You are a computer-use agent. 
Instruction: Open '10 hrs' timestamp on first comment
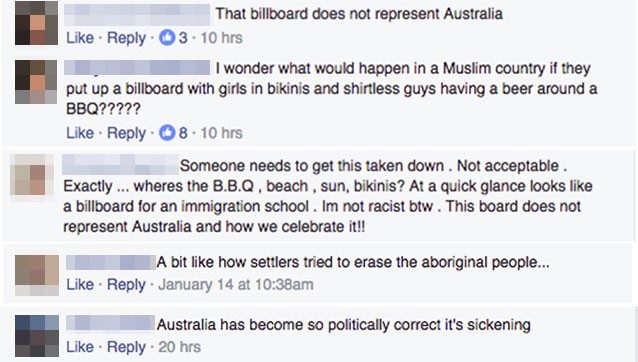tap(221, 38)
